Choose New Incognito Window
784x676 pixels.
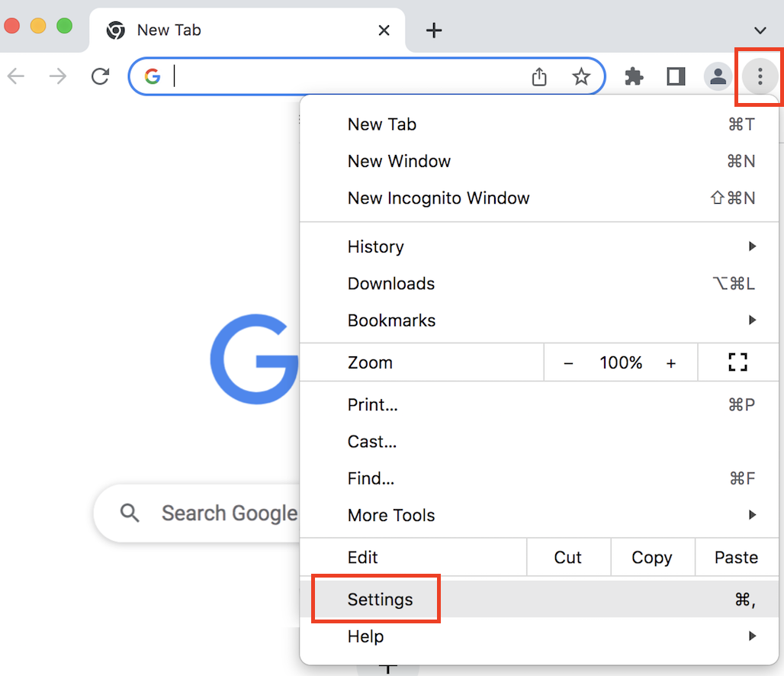point(439,198)
